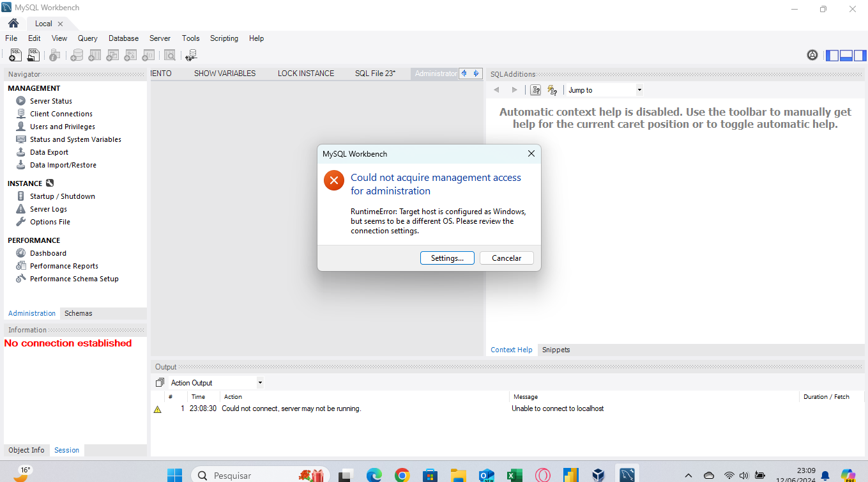Screen dimensions: 868x482
Task: Click the Cancelar button in dialog
Action: tap(506, 258)
